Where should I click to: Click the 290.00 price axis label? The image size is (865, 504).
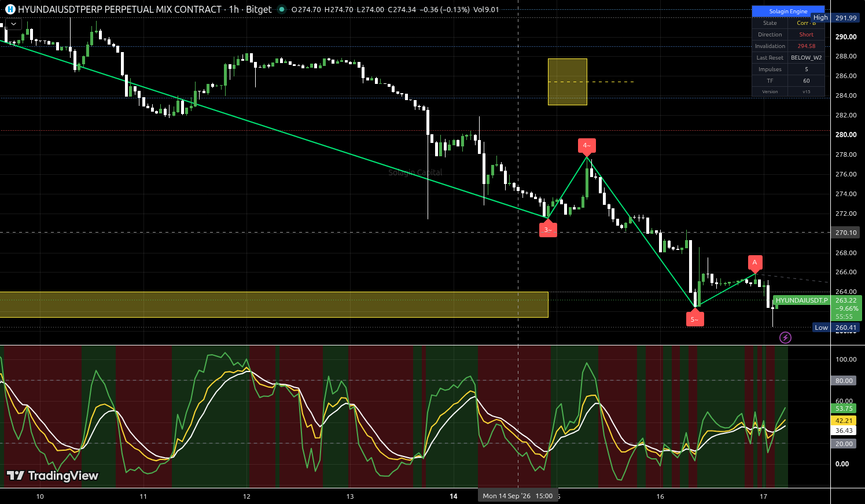[846, 36]
